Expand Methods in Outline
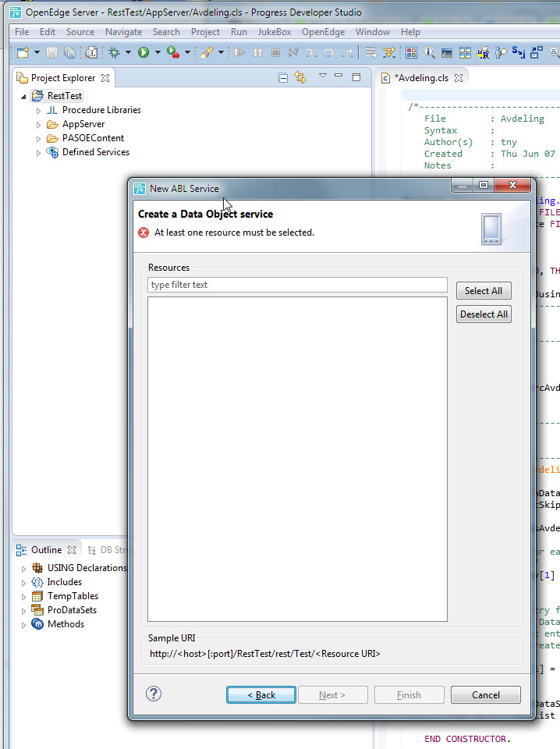The height and width of the screenshot is (749, 560). [x=23, y=625]
